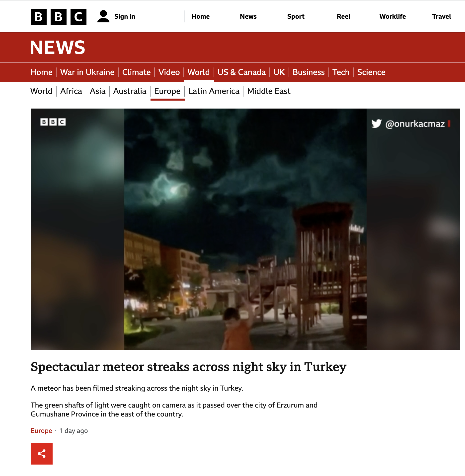Open the Sign in link
This screenshot has width=465, height=476.
point(125,16)
